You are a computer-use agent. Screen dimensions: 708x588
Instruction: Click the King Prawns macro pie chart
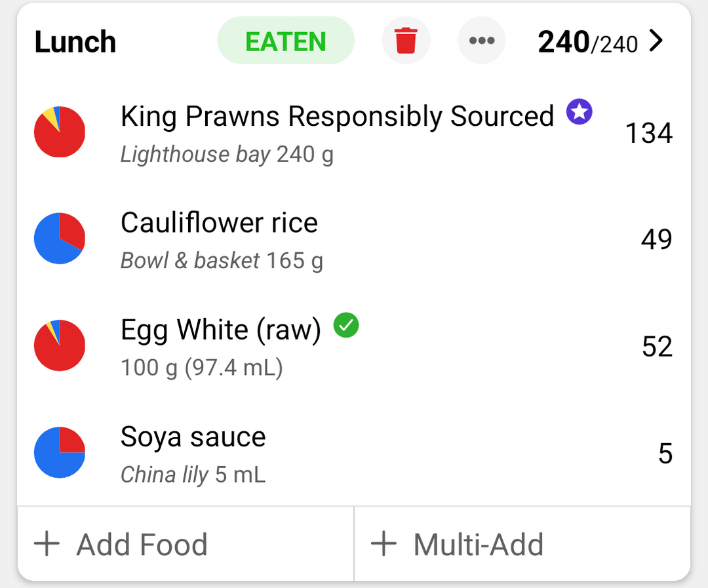[60, 132]
